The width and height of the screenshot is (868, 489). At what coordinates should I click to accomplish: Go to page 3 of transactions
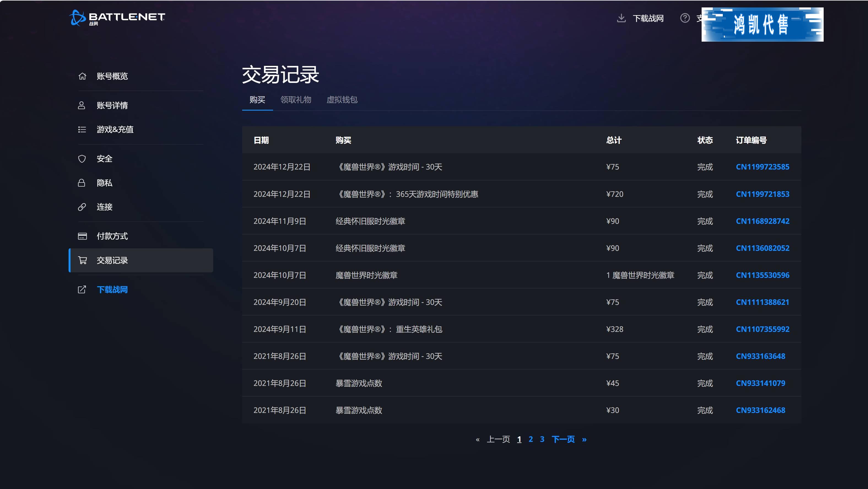[x=542, y=439]
